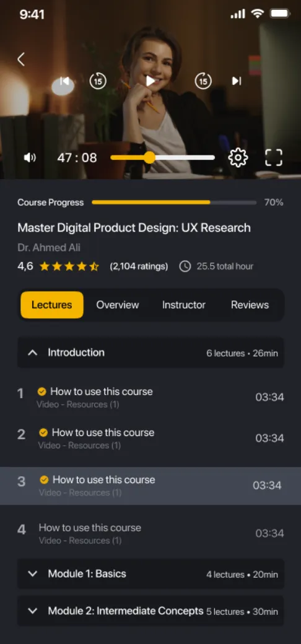
Task: Skip forward 15 seconds
Action: click(203, 81)
